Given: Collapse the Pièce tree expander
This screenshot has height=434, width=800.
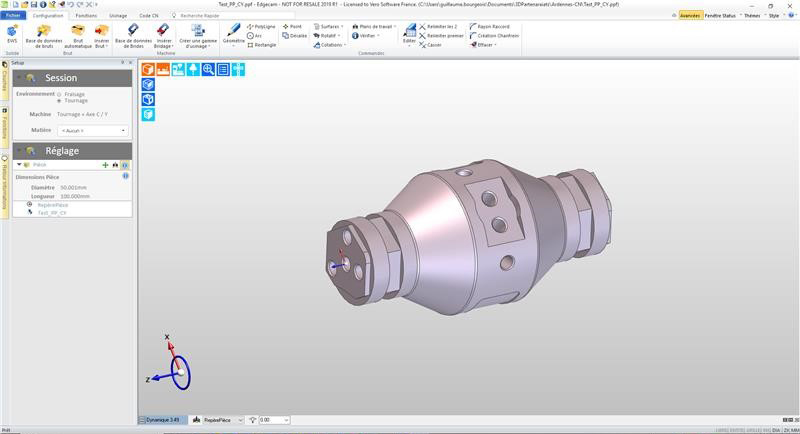Looking at the screenshot, I should coord(19,164).
